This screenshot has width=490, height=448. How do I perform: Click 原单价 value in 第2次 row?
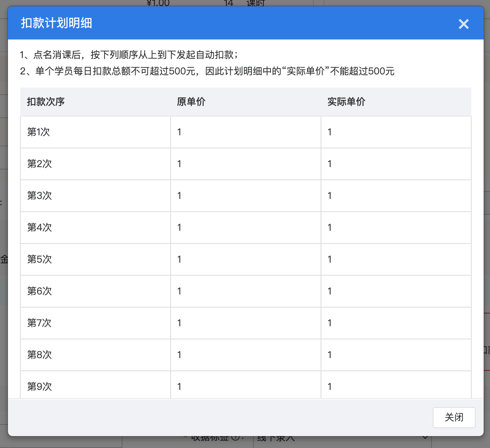pos(179,164)
